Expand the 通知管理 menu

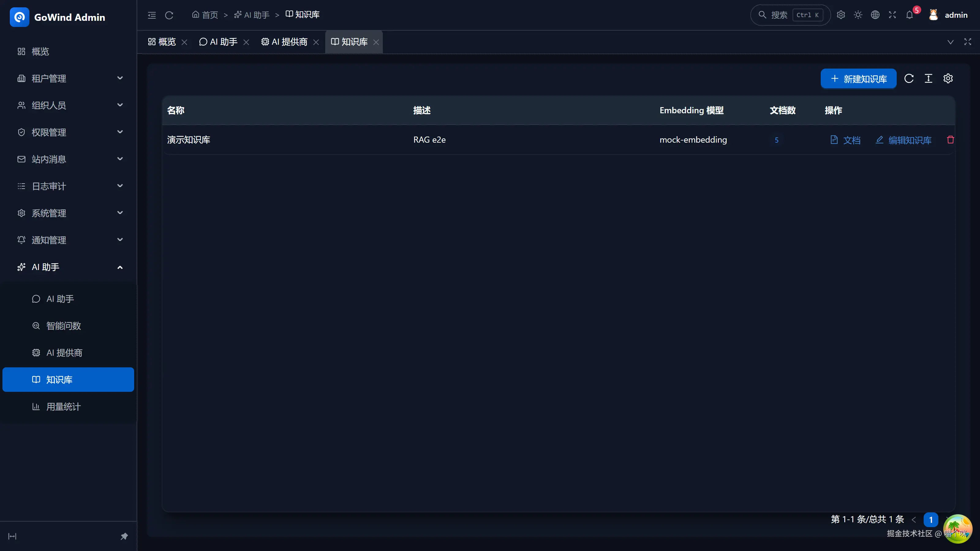click(69, 240)
